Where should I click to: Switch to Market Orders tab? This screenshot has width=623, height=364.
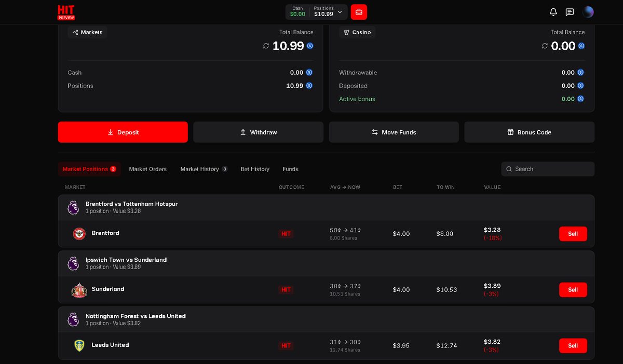coord(148,169)
